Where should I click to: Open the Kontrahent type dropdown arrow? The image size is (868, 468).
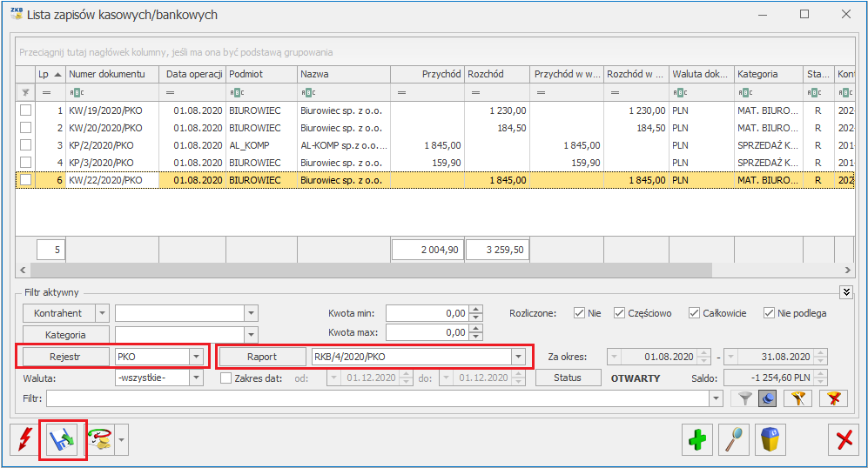[x=103, y=313]
